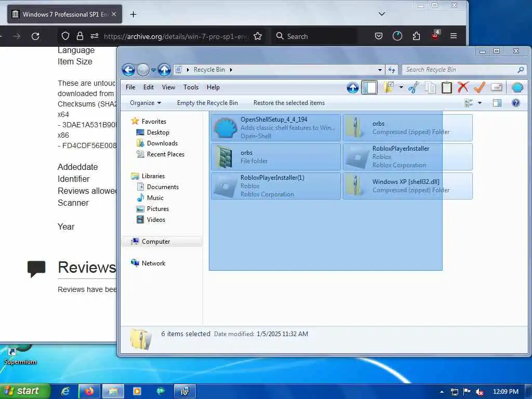Open the Folder Options icon dropdown arrow
This screenshot has height=399, width=532.
(401, 87)
